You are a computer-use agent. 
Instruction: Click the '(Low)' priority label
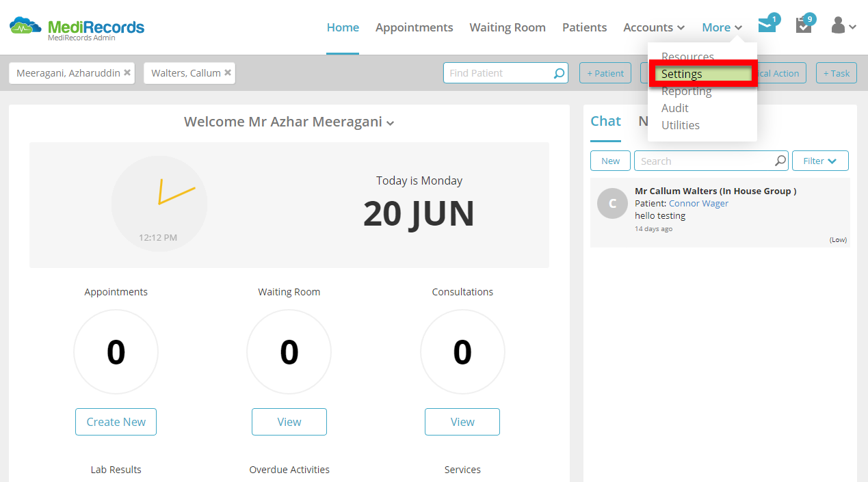click(838, 239)
